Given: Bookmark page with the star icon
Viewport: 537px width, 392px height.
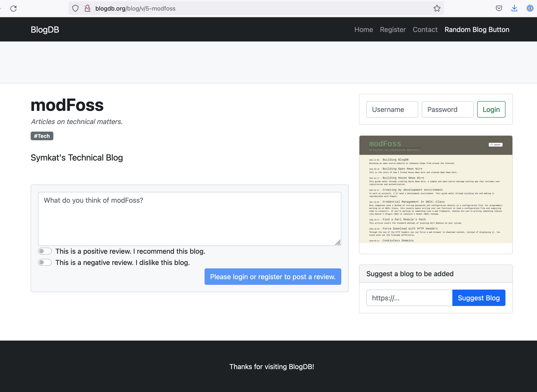Looking at the screenshot, I should pyautogui.click(x=437, y=9).
